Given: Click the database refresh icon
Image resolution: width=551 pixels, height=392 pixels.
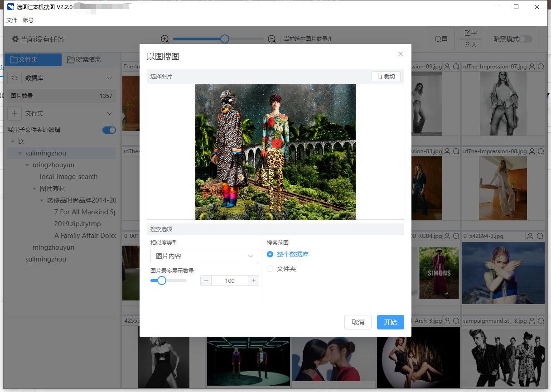Looking at the screenshot, I should click(14, 78).
